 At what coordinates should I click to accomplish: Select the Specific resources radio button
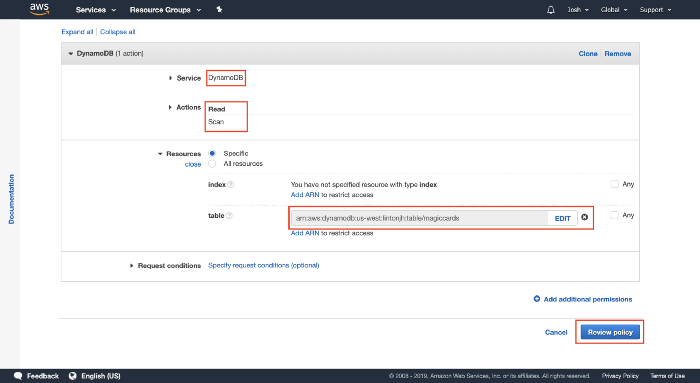212,153
